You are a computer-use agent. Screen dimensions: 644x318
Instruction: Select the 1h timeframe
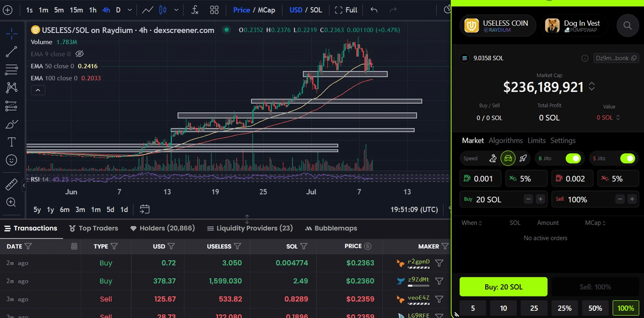93,10
